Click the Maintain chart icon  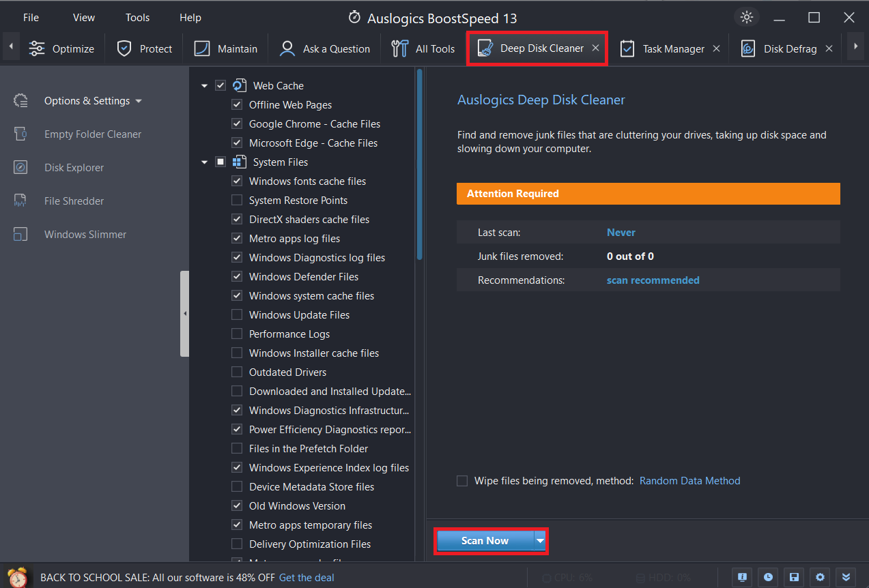(202, 48)
